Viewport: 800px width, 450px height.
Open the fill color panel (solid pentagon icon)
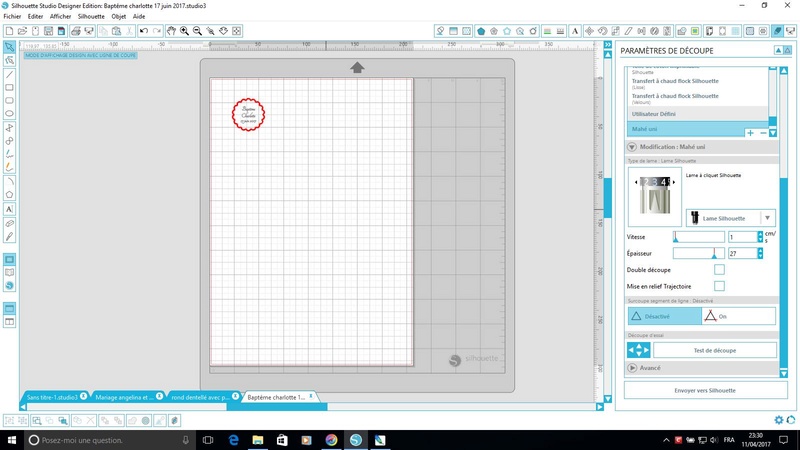[481, 31]
